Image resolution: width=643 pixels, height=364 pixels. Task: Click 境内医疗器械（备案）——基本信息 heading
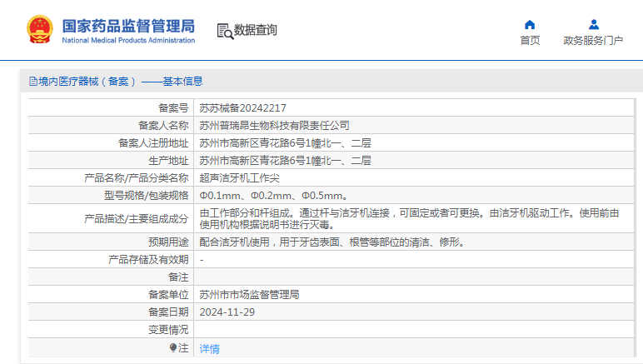pos(121,81)
